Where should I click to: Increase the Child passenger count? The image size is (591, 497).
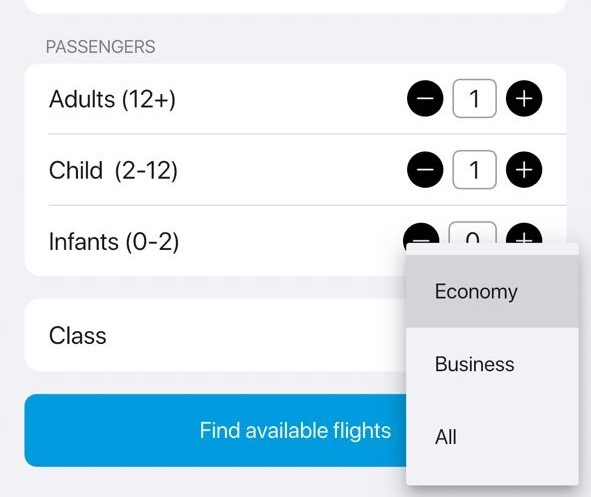click(524, 170)
